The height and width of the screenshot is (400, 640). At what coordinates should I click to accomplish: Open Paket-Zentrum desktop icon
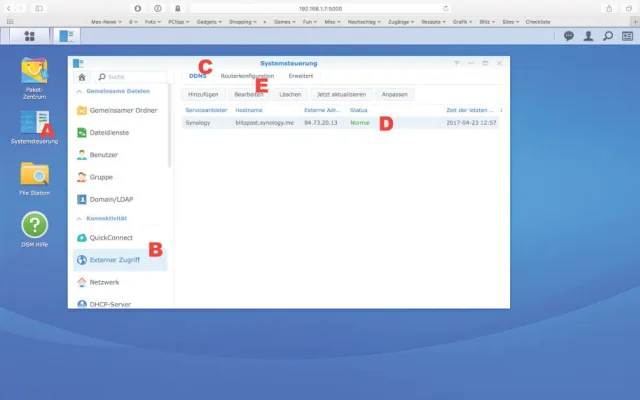point(34,70)
